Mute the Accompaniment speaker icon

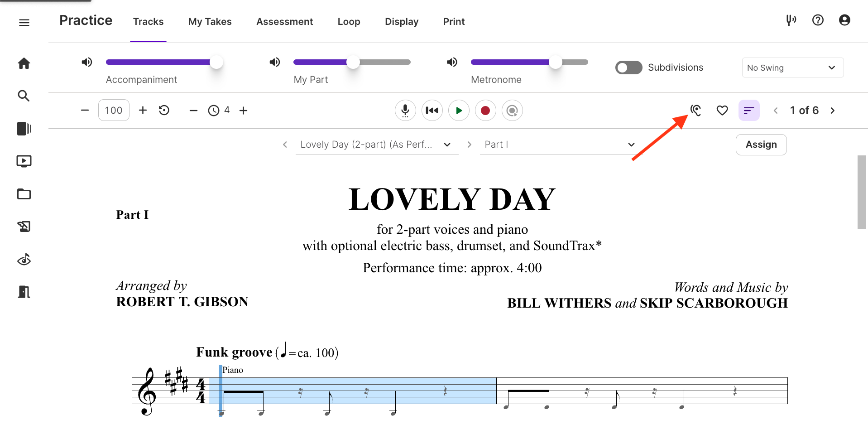(x=86, y=62)
